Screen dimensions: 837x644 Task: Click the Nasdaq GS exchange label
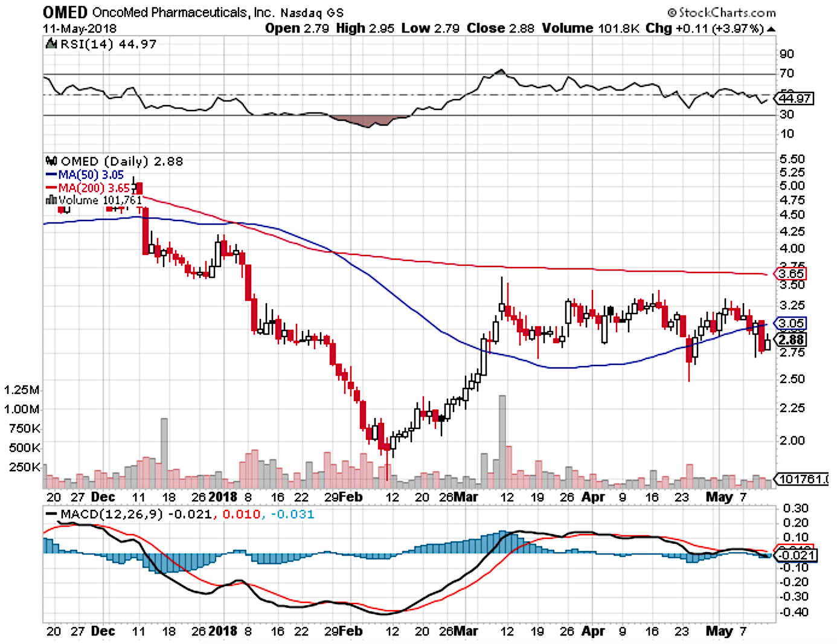pos(312,13)
